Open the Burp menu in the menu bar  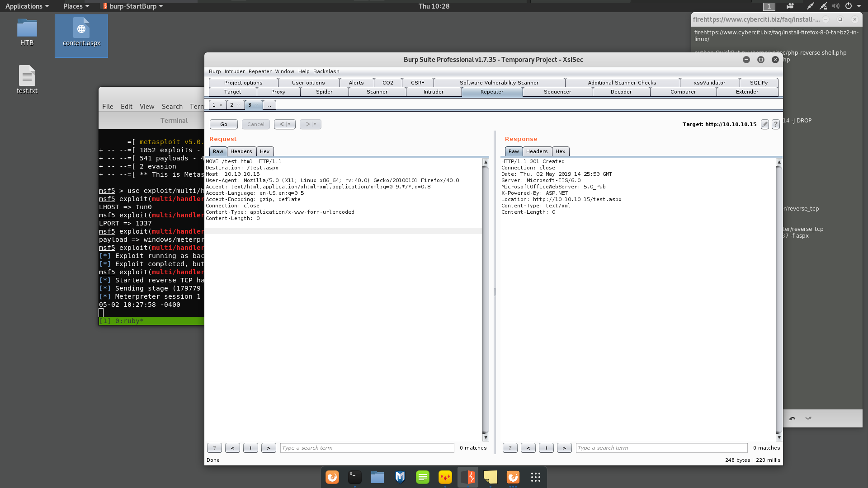click(215, 71)
